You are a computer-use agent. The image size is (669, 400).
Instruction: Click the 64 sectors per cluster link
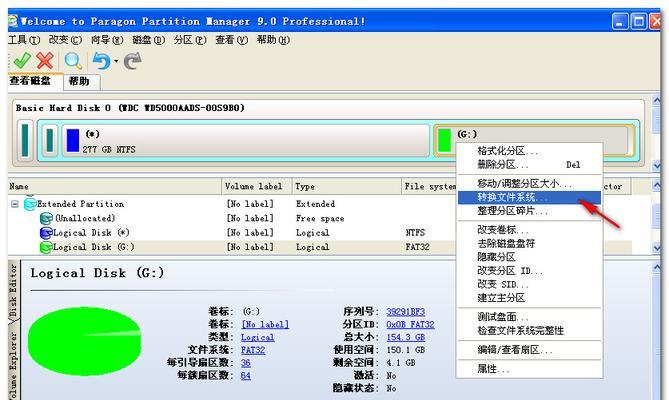tap(245, 376)
